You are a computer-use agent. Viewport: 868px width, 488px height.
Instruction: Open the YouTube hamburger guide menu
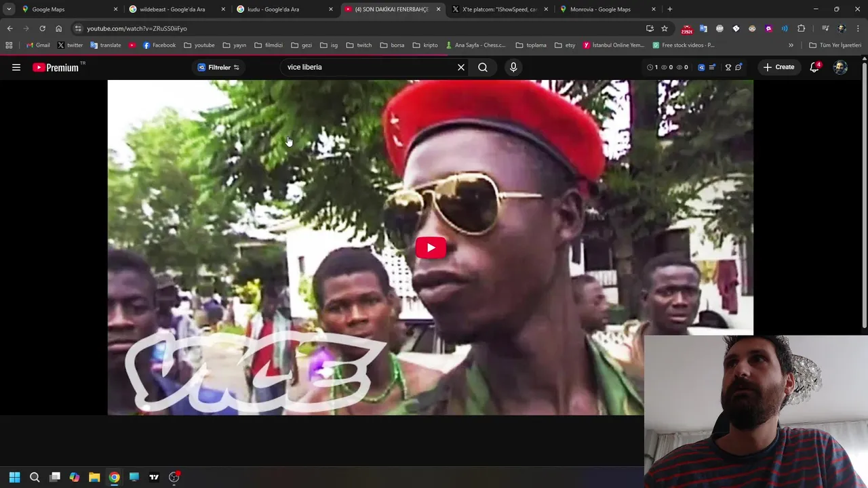(x=16, y=67)
